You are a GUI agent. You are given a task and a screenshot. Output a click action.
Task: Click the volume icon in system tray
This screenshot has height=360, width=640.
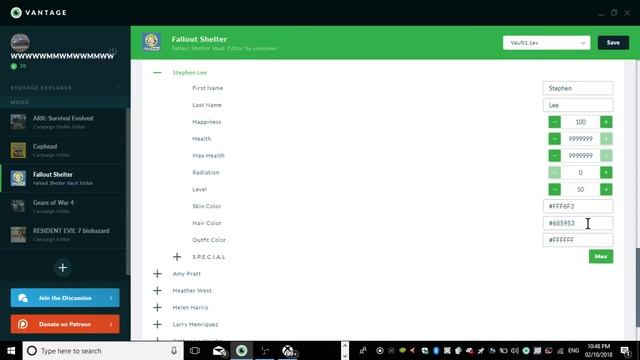(x=515, y=351)
